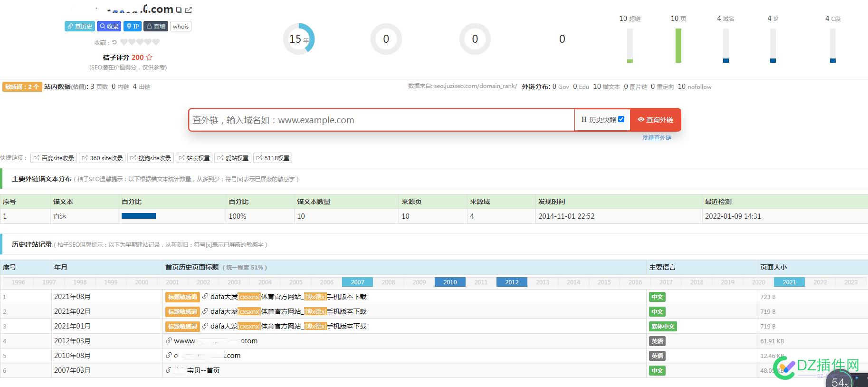The image size is (868, 387).
Task: Click link icon in 2012年03月 row
Action: coord(169,340)
